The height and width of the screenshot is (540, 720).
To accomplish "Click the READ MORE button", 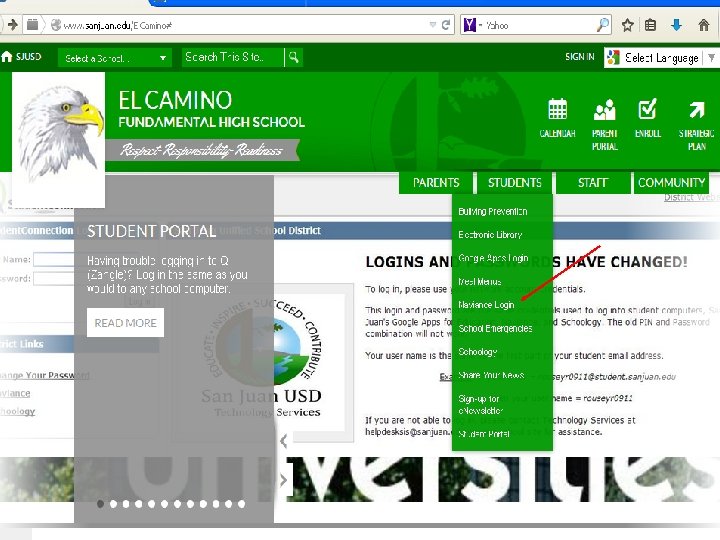I will coord(125,323).
